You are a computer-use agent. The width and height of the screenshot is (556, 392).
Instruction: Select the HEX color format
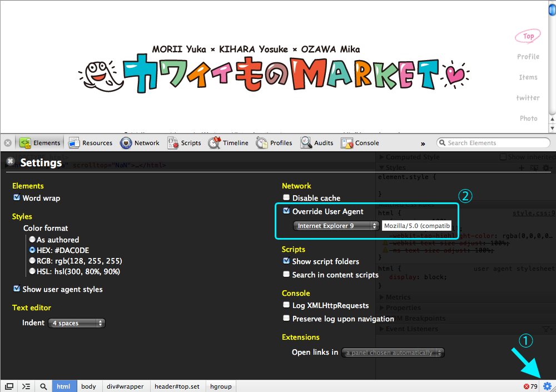coord(32,250)
